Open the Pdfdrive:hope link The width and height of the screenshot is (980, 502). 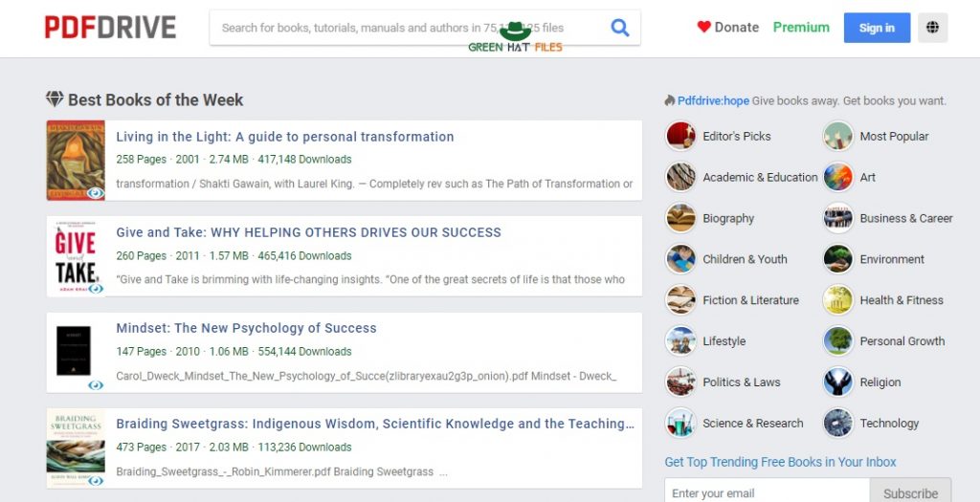point(713,100)
